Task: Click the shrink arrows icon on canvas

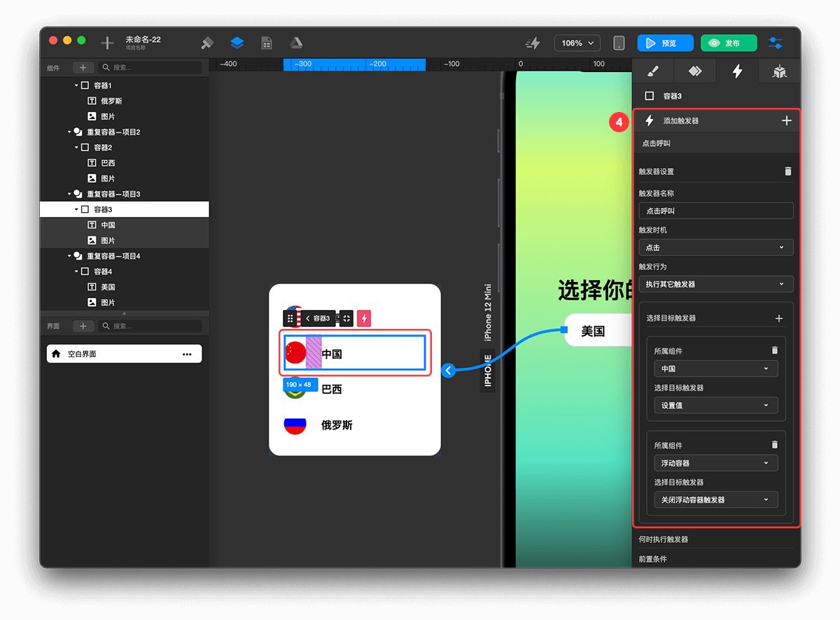Action: [346, 318]
